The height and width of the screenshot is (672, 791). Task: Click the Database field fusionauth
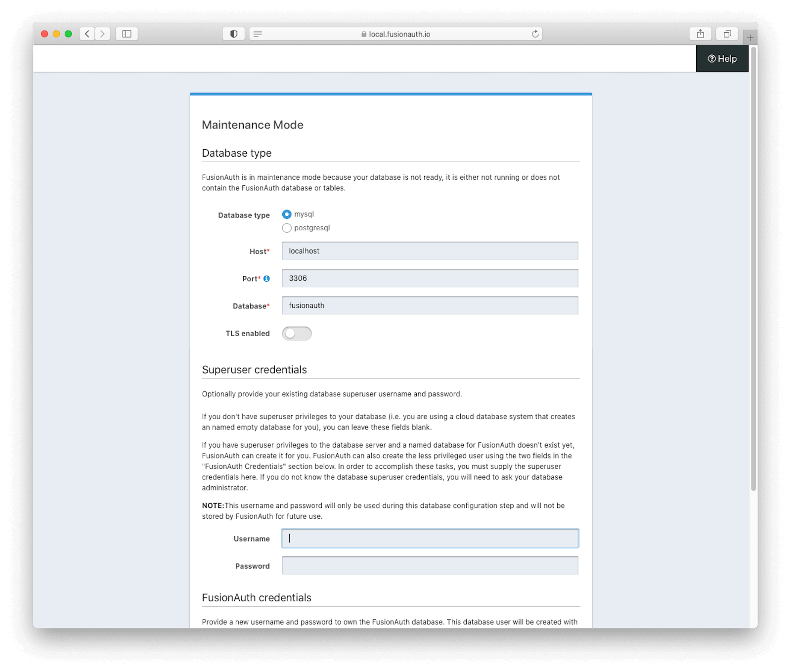pyautogui.click(x=430, y=305)
